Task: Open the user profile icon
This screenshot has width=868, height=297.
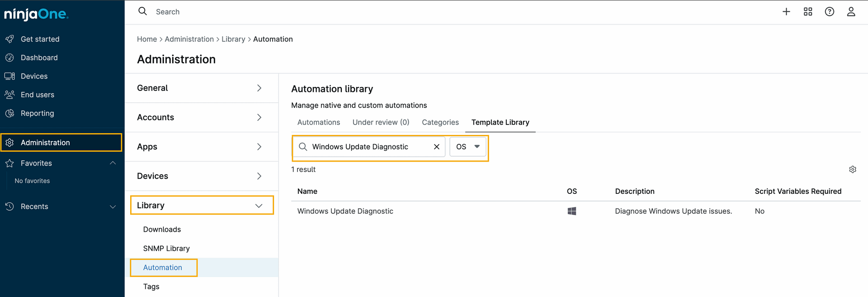Action: tap(851, 12)
